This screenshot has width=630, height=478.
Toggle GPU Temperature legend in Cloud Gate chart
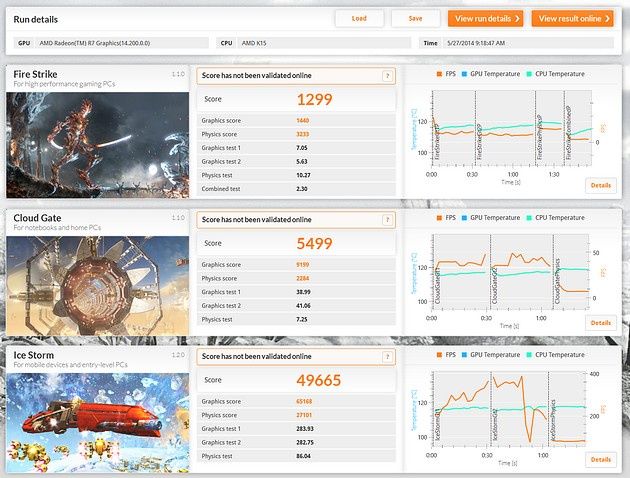coord(491,218)
